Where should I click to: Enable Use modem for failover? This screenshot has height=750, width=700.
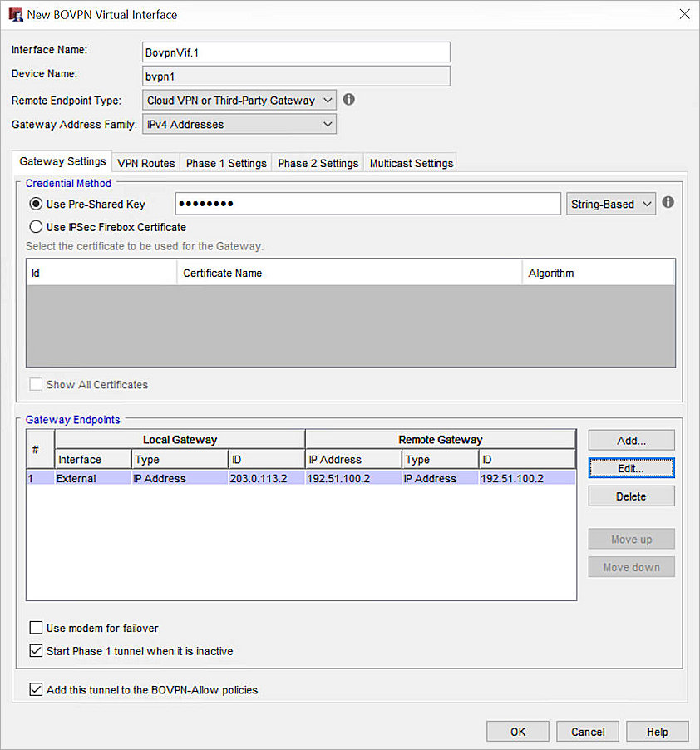(36, 628)
